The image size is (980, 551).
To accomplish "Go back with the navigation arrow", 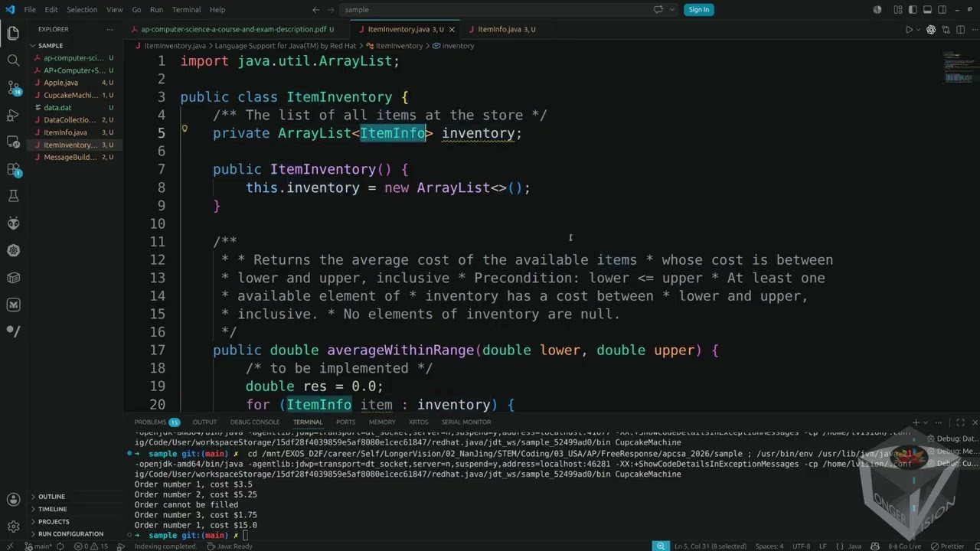I will tap(315, 10).
